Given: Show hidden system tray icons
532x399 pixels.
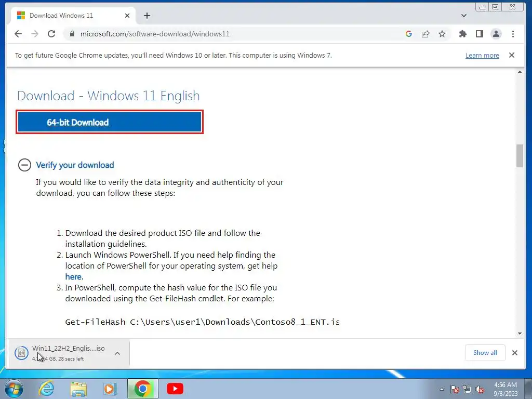Looking at the screenshot, I should (442, 389).
